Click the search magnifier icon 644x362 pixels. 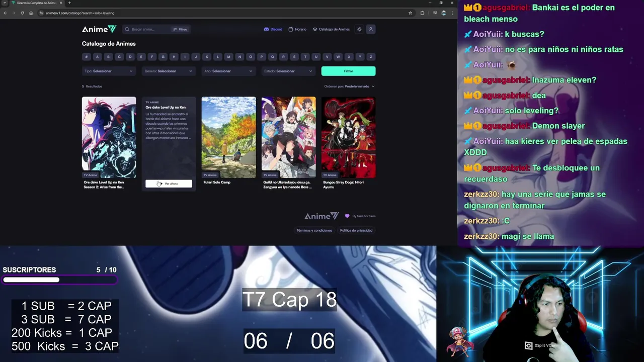(127, 29)
